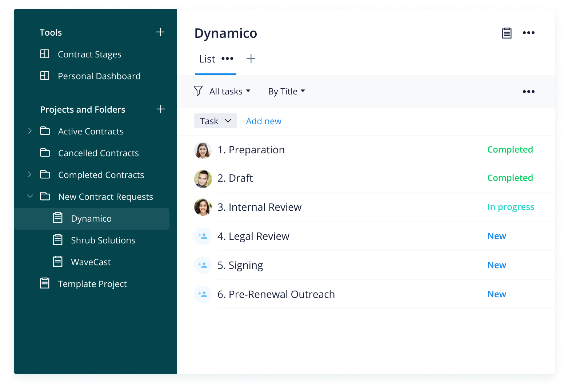Switch to the List view tab
Viewport: 568px width, 392px height.
pos(207,59)
